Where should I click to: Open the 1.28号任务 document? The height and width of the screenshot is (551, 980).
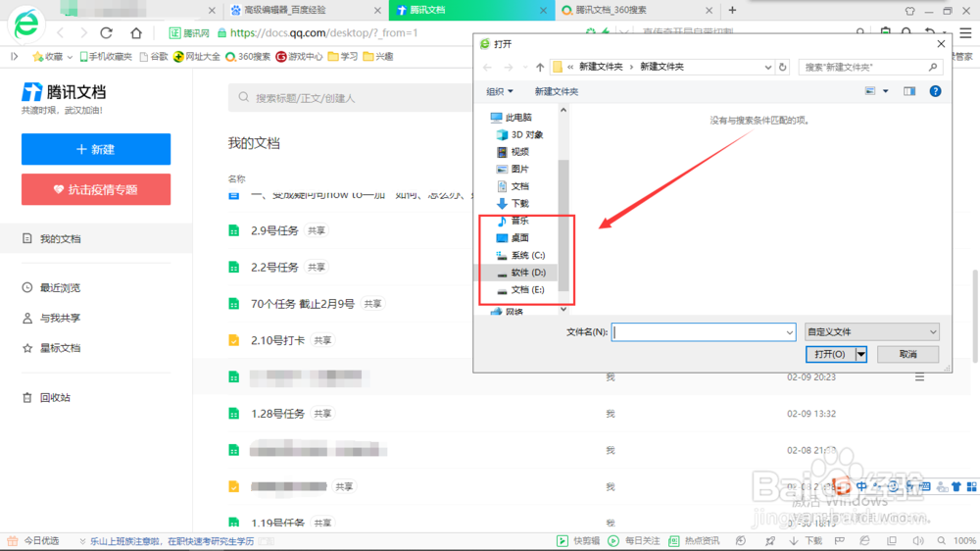tap(277, 414)
